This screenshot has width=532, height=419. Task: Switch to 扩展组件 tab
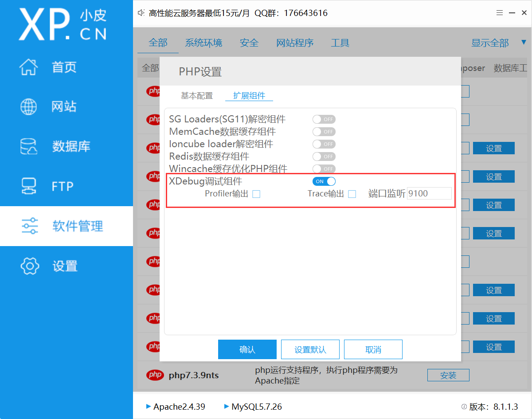pyautogui.click(x=249, y=96)
